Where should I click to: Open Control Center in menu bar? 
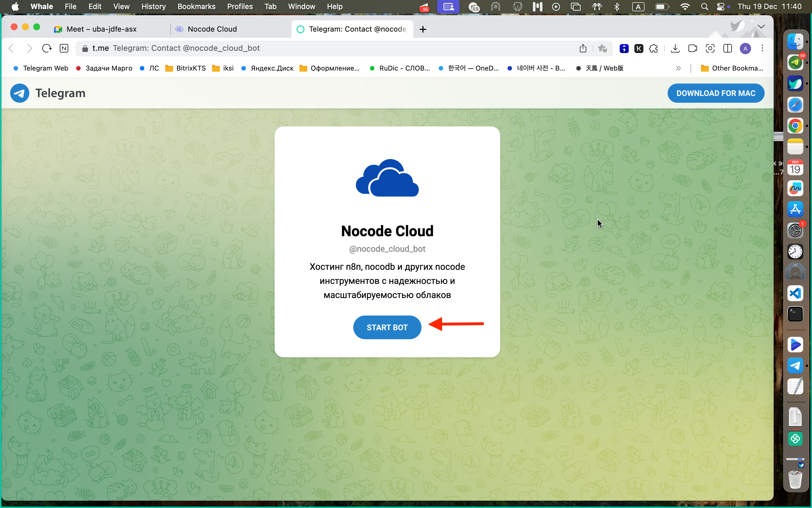click(720, 6)
